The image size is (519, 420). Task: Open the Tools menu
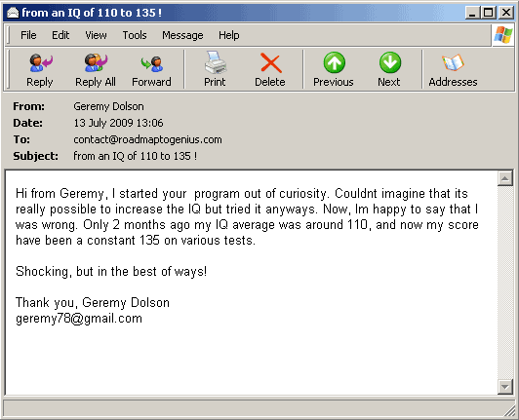click(135, 35)
